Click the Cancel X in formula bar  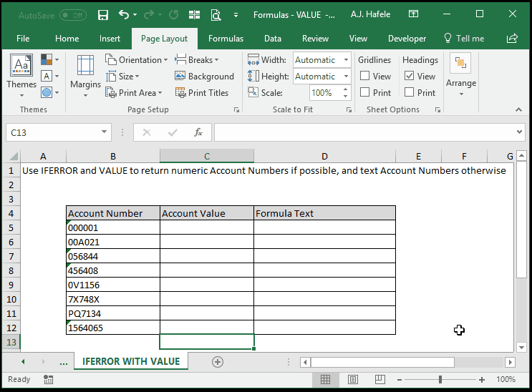coord(147,132)
